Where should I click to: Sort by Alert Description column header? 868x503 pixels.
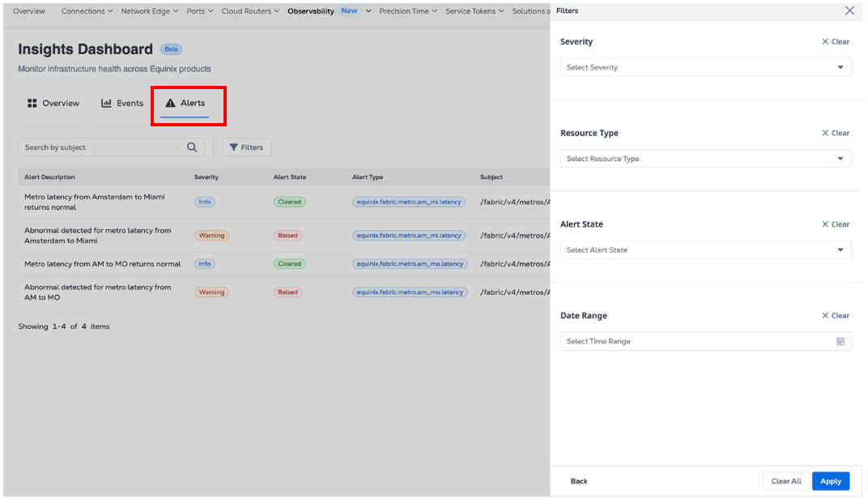click(50, 177)
